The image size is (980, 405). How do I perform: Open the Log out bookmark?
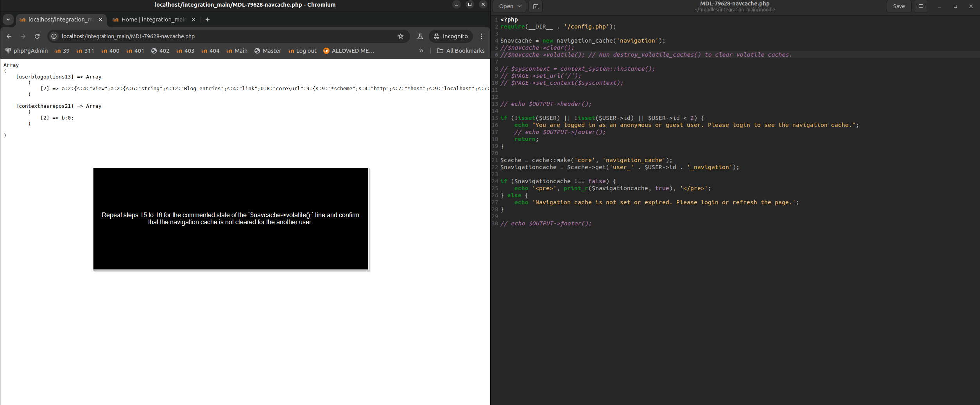coord(302,51)
